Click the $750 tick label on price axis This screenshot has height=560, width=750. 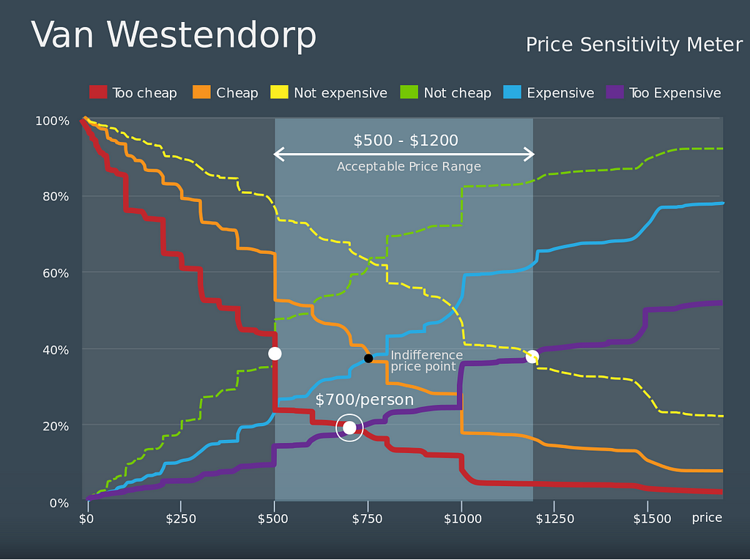click(x=368, y=519)
